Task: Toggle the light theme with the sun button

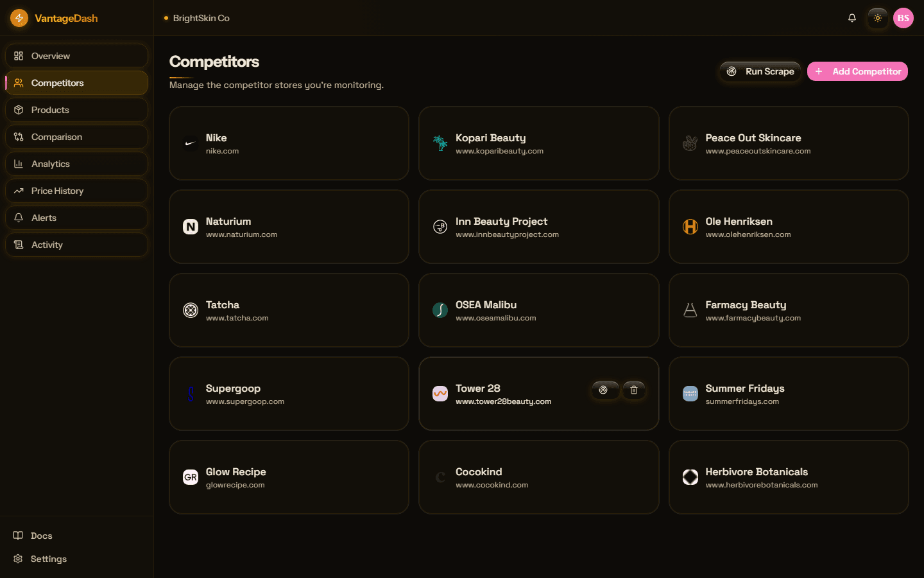Action: tap(877, 18)
